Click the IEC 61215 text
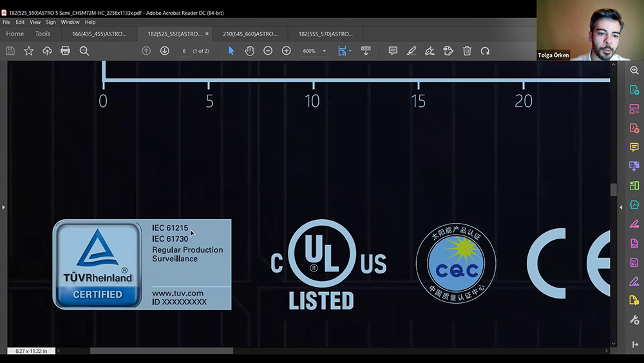 [x=170, y=228]
